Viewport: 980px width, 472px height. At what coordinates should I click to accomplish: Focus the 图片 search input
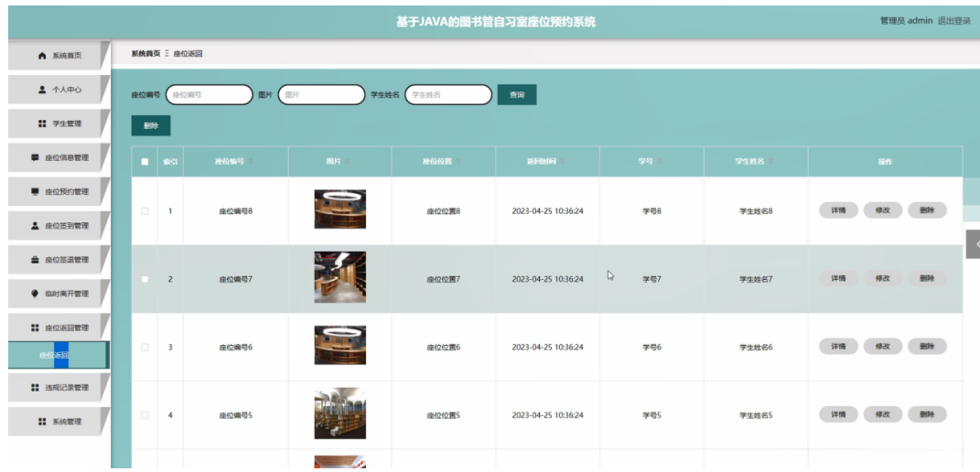(321, 95)
